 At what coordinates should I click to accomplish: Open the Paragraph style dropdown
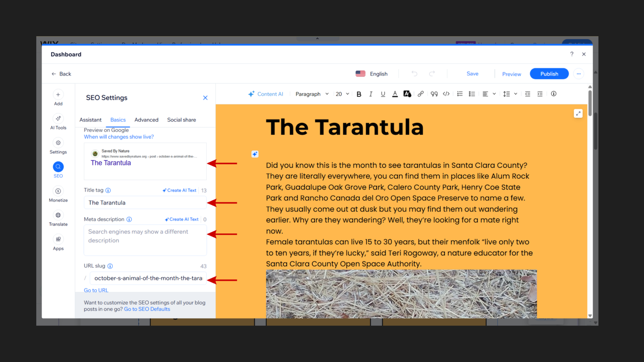pyautogui.click(x=312, y=94)
